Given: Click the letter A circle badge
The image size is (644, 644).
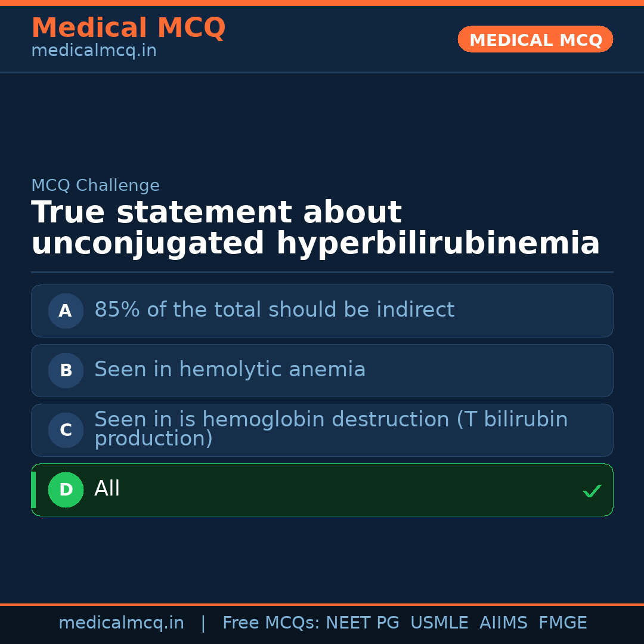Looking at the screenshot, I should click(x=66, y=311).
